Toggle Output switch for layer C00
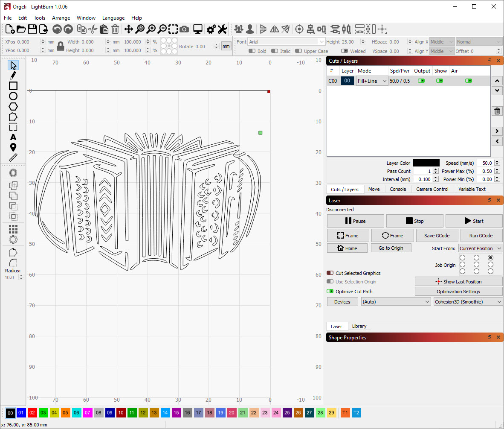This screenshot has height=429, width=504. click(x=421, y=81)
